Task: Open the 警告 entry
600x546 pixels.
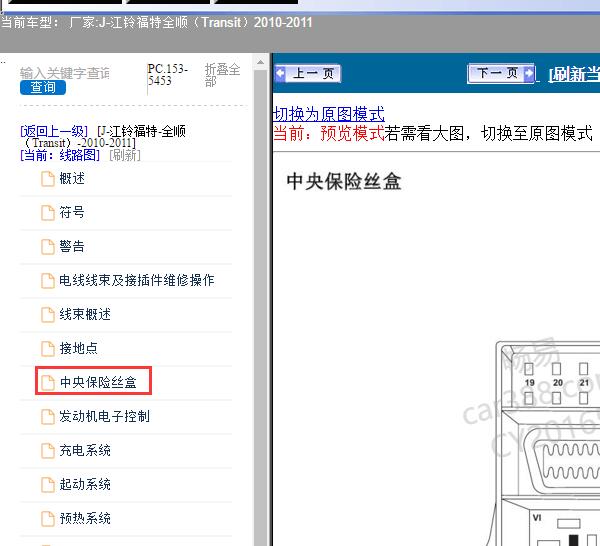Action: 72,246
